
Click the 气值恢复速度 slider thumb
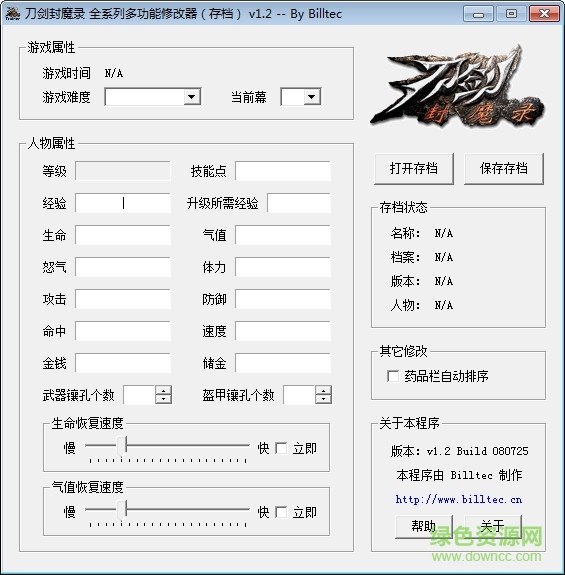pos(121,510)
